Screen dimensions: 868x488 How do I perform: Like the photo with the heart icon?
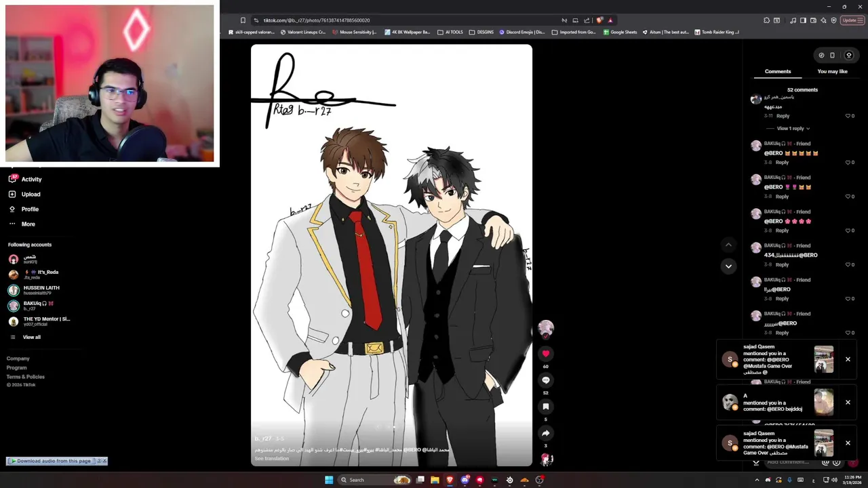tap(546, 354)
